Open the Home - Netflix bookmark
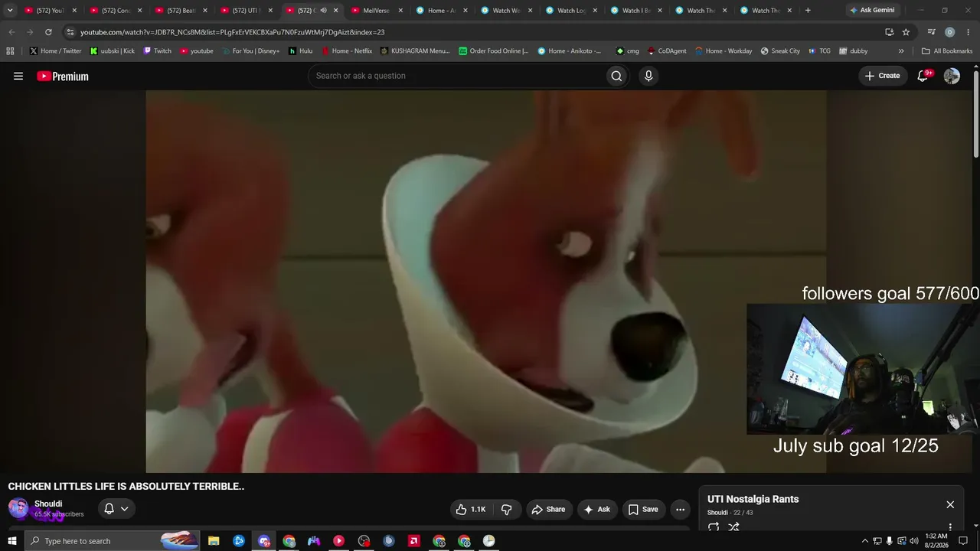Image resolution: width=980 pixels, height=551 pixels. pos(346,51)
